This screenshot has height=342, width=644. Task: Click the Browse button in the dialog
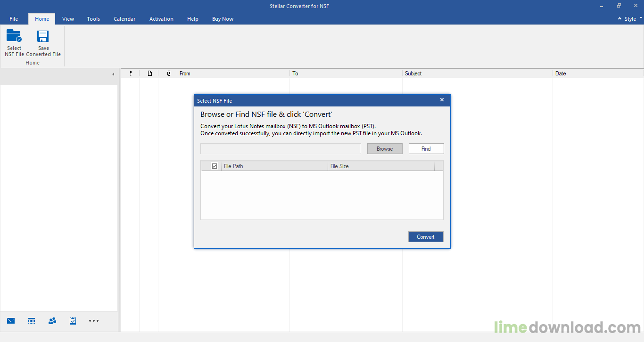coord(385,149)
